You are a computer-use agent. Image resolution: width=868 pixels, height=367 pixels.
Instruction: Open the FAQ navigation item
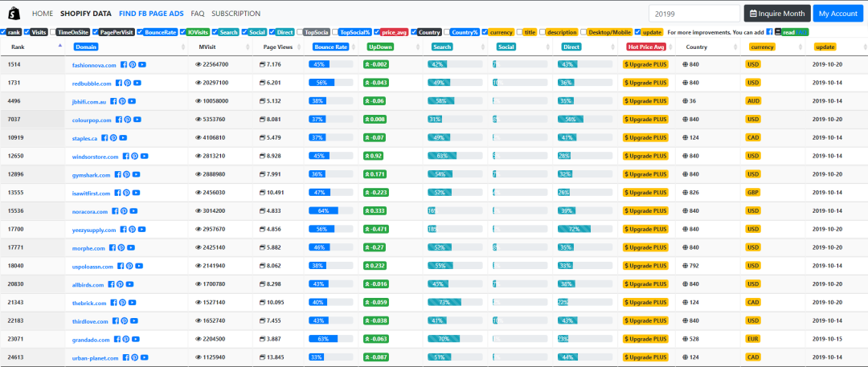[x=198, y=14]
